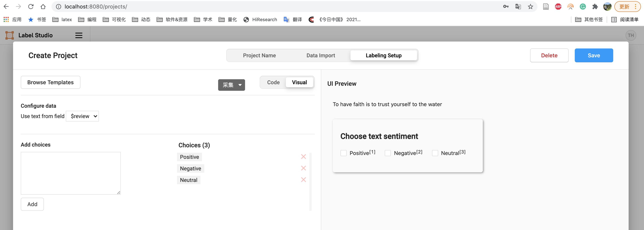Tick the Neutral sentiment checkbox
Image resolution: width=644 pixels, height=230 pixels.
[435, 153]
